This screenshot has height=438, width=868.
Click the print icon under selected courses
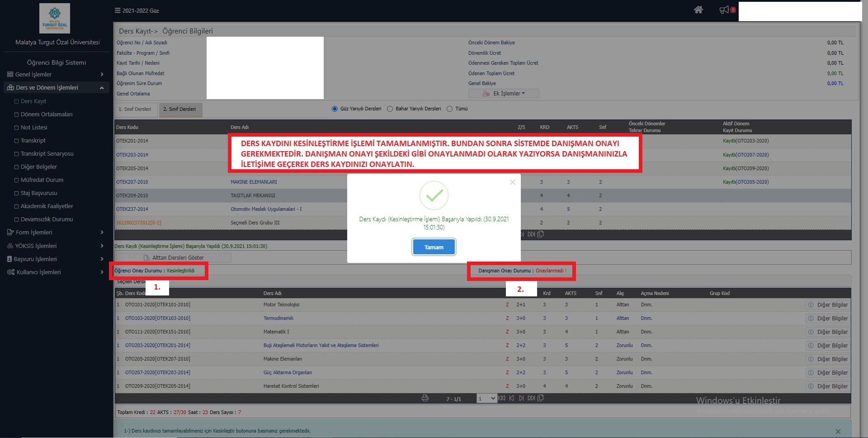[x=425, y=398]
